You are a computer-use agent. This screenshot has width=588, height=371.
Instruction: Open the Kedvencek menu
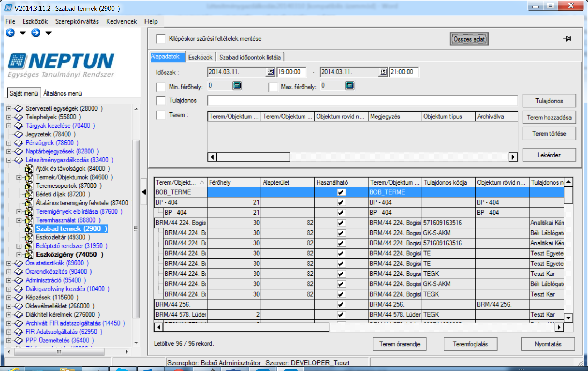click(x=122, y=21)
